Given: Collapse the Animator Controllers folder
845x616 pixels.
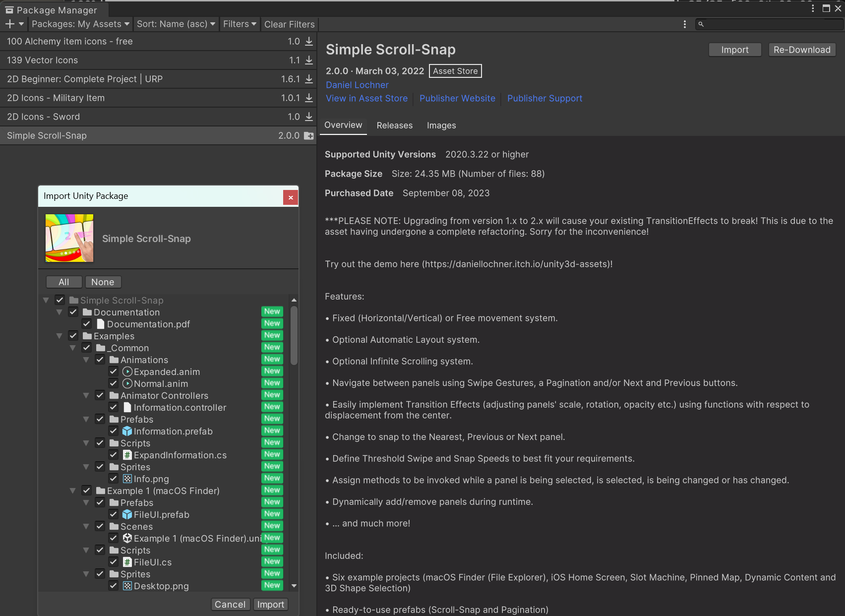Looking at the screenshot, I should pos(86,395).
